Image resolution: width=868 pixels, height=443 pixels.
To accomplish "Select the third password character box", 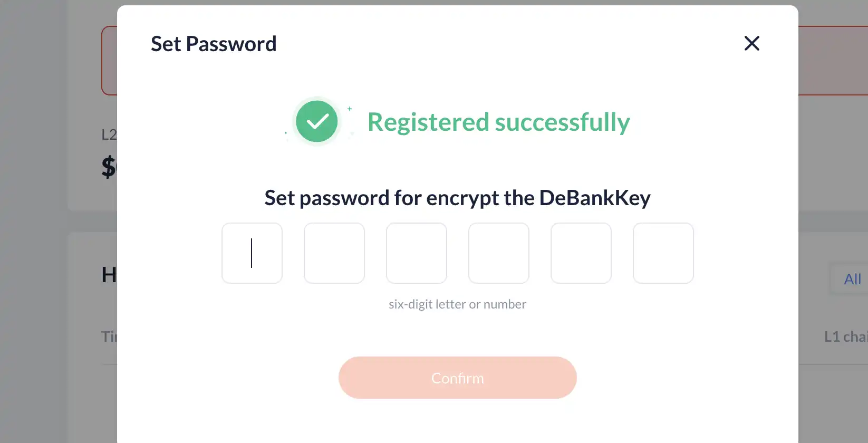I will tap(417, 253).
